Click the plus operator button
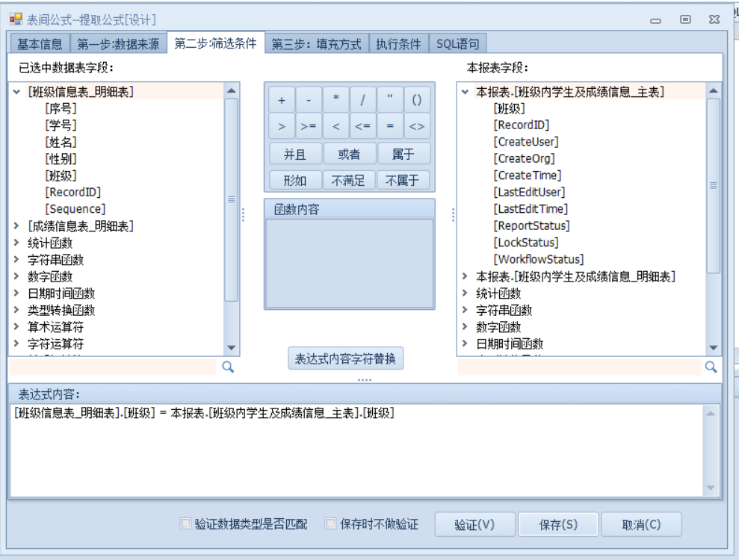The width and height of the screenshot is (739, 560). coord(282,99)
